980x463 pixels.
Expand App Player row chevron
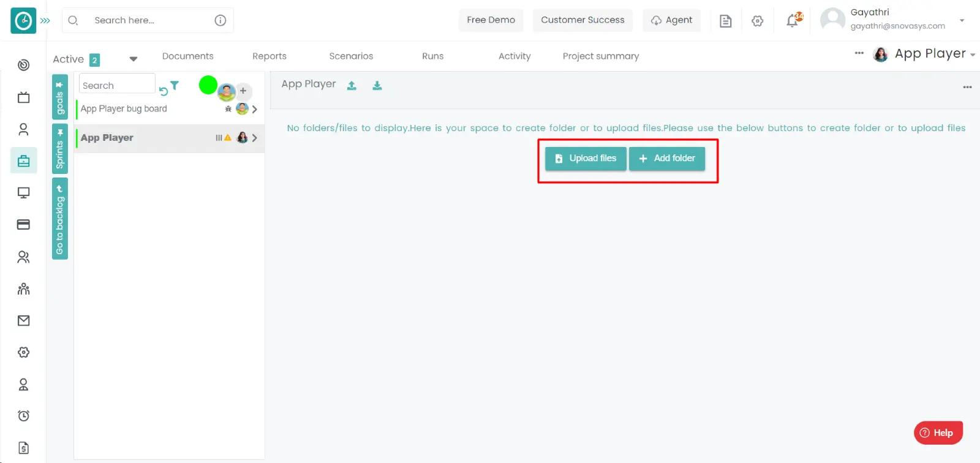(254, 138)
